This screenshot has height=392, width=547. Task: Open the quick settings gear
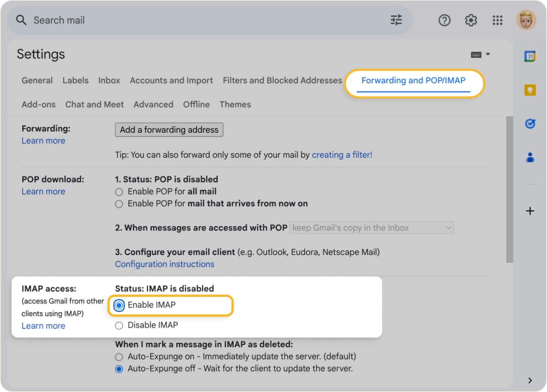tap(471, 20)
